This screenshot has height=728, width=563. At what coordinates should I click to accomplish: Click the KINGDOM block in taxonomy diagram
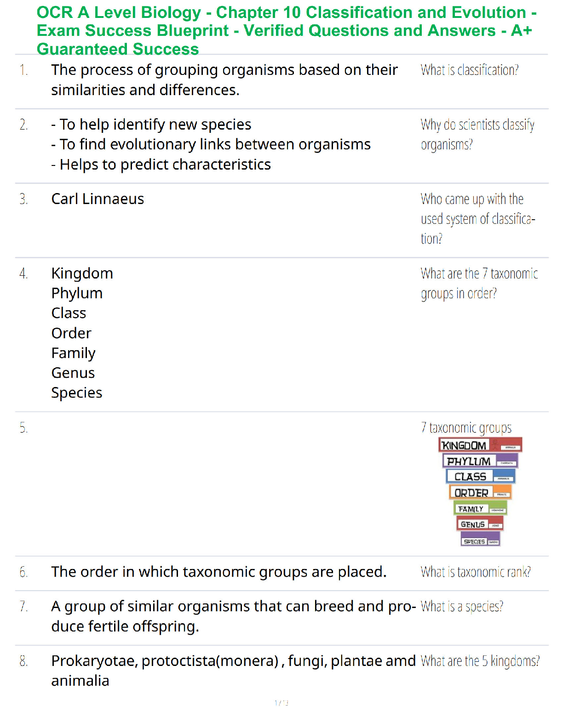point(480,445)
